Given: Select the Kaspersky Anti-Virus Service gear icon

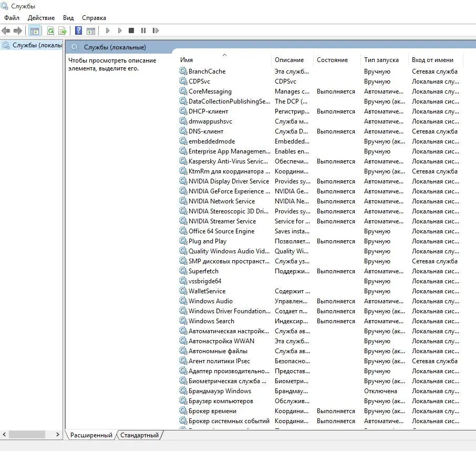Looking at the screenshot, I should [183, 161].
